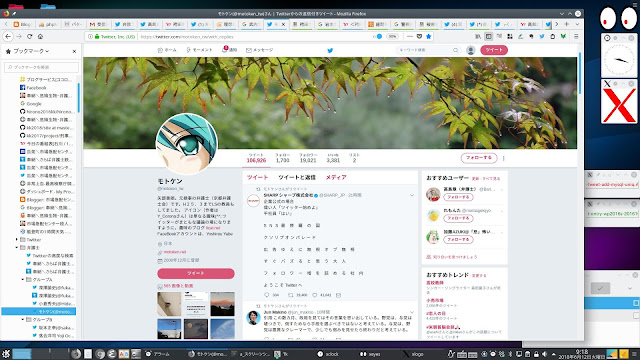Viewport: 640px width, 360px height.
Task: Switch to the メディア tab
Action: tap(336, 178)
